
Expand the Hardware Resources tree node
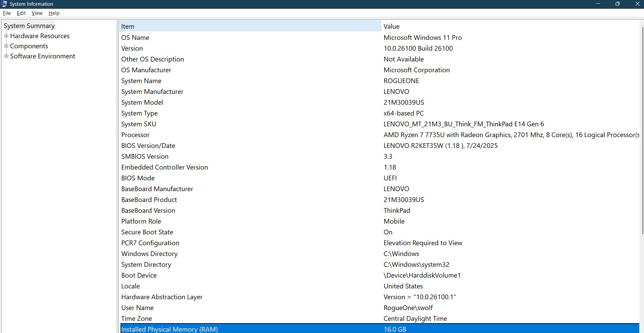pos(6,35)
